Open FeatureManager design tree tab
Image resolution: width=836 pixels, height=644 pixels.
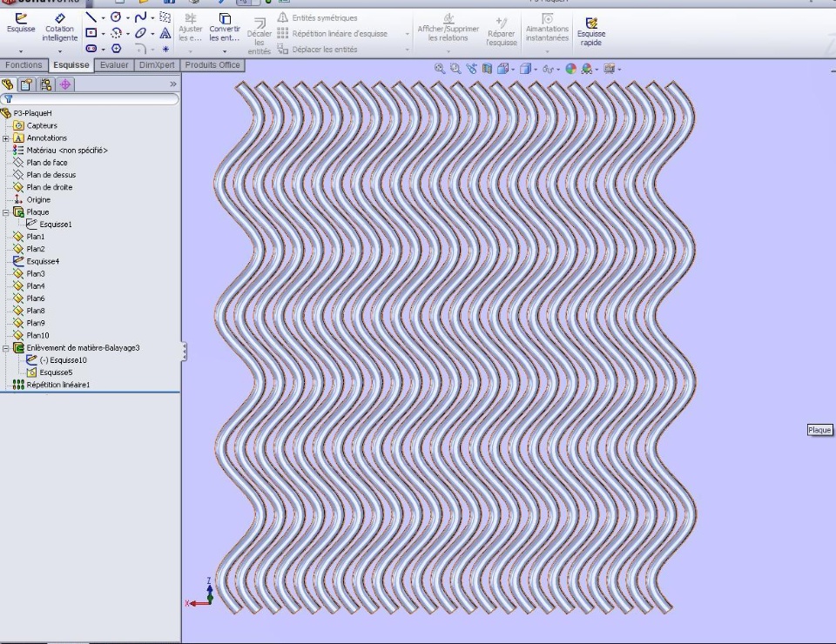[8, 84]
